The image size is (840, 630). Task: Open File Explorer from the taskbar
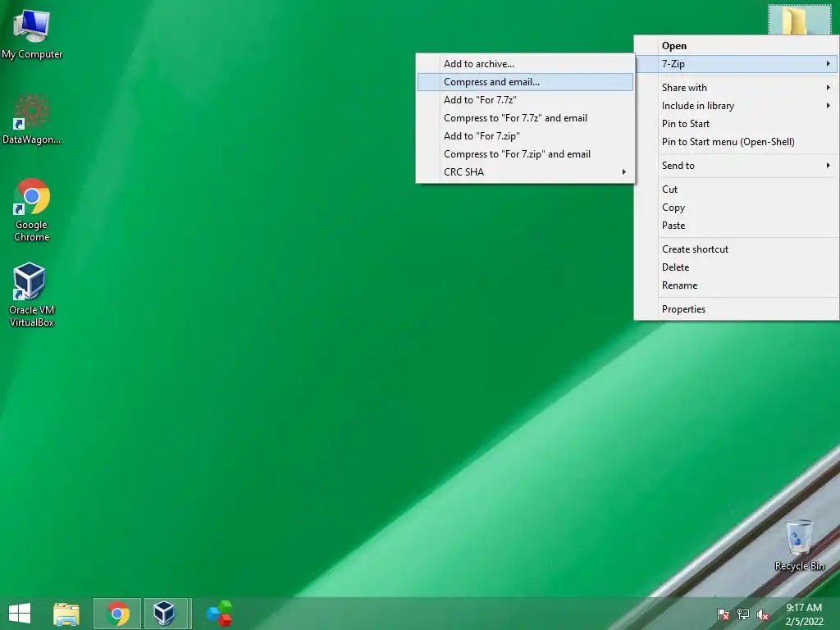pos(66,614)
